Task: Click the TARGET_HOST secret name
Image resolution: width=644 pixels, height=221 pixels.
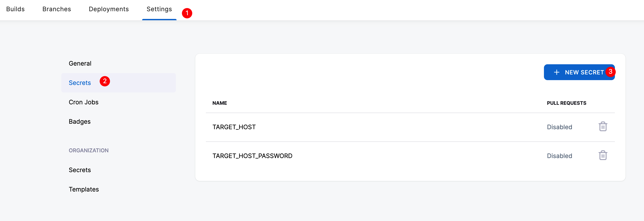Action: (x=234, y=127)
